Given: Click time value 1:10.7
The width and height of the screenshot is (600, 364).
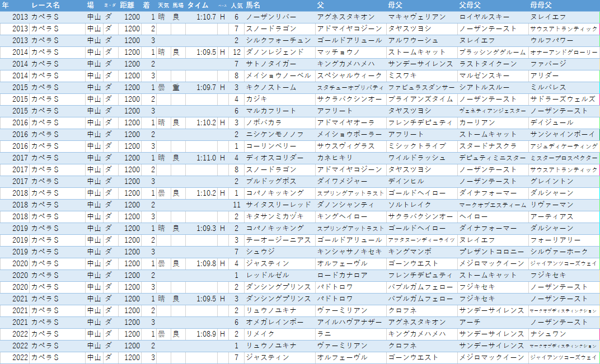Looking at the screenshot, I should [x=206, y=17].
